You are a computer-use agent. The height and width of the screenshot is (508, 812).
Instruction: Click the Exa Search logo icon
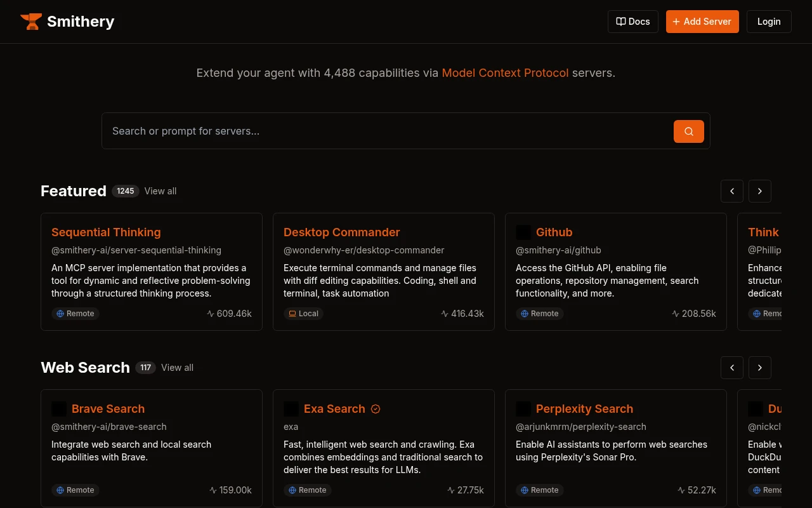(x=291, y=409)
